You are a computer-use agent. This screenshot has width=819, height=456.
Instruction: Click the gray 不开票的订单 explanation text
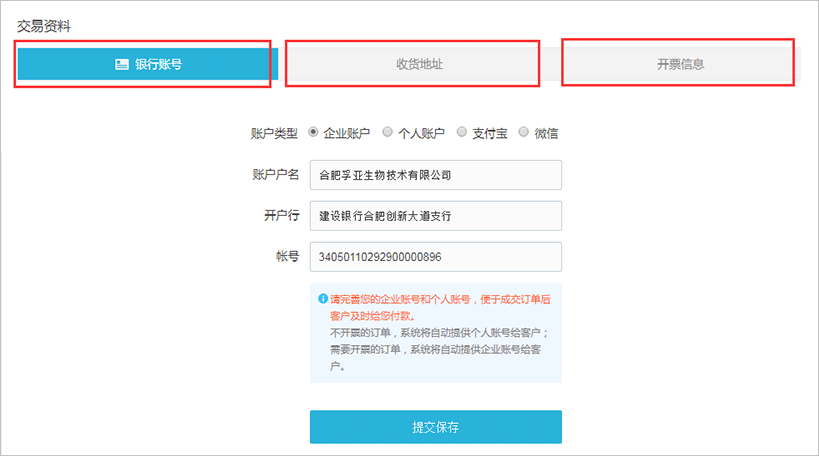[439, 349]
